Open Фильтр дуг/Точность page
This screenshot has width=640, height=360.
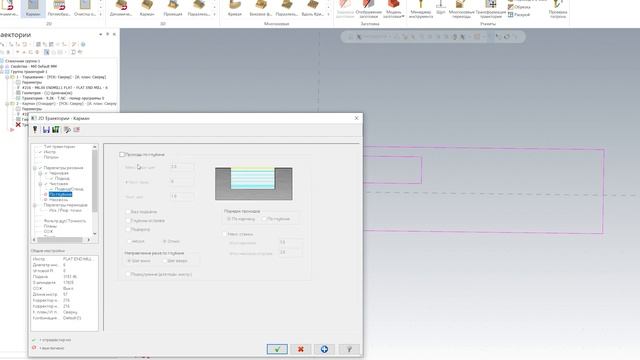(65, 221)
